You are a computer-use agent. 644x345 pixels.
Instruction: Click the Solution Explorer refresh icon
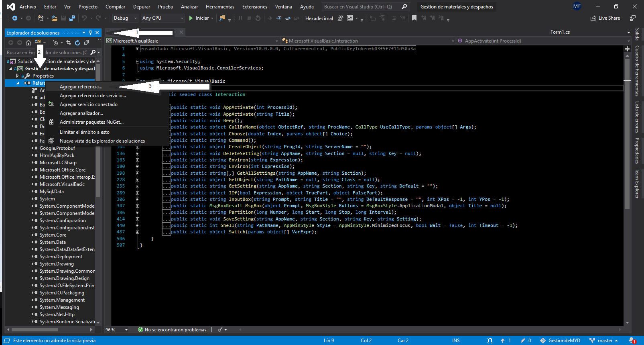tap(77, 43)
